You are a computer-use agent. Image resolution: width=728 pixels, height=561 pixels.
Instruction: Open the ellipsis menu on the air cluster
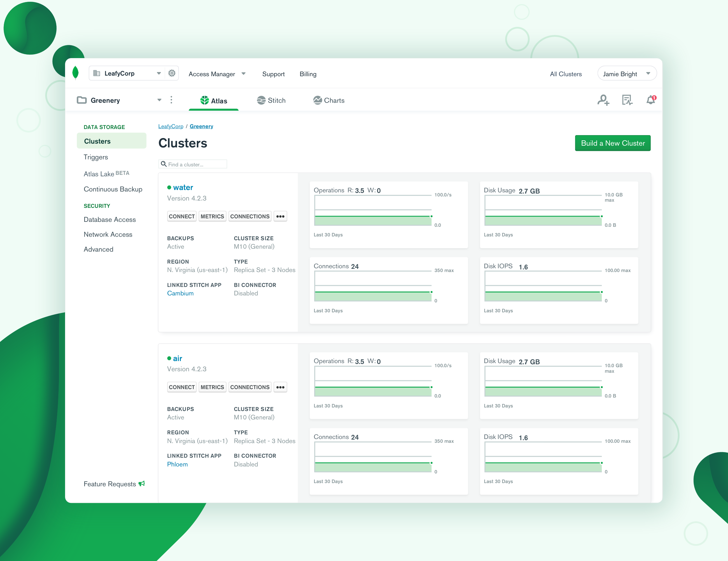pos(280,387)
